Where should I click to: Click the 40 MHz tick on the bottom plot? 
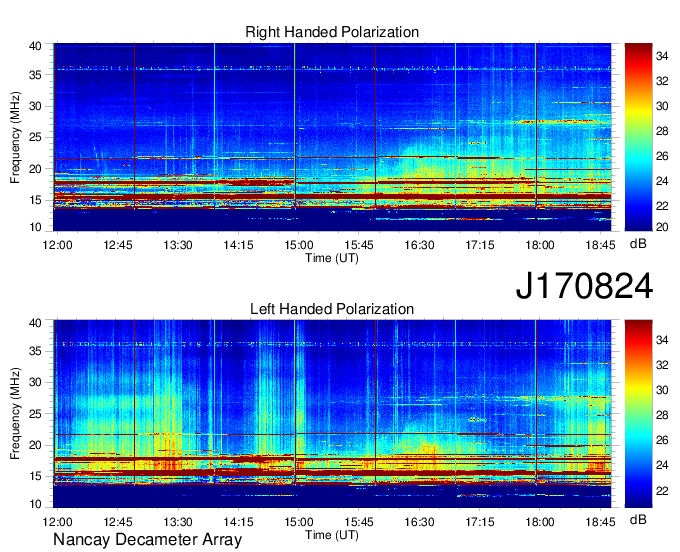[35, 323]
